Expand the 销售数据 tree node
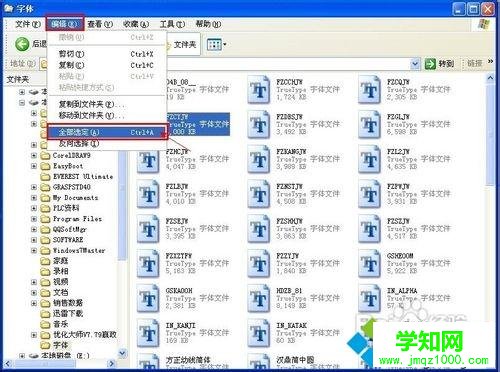 pos(34,303)
